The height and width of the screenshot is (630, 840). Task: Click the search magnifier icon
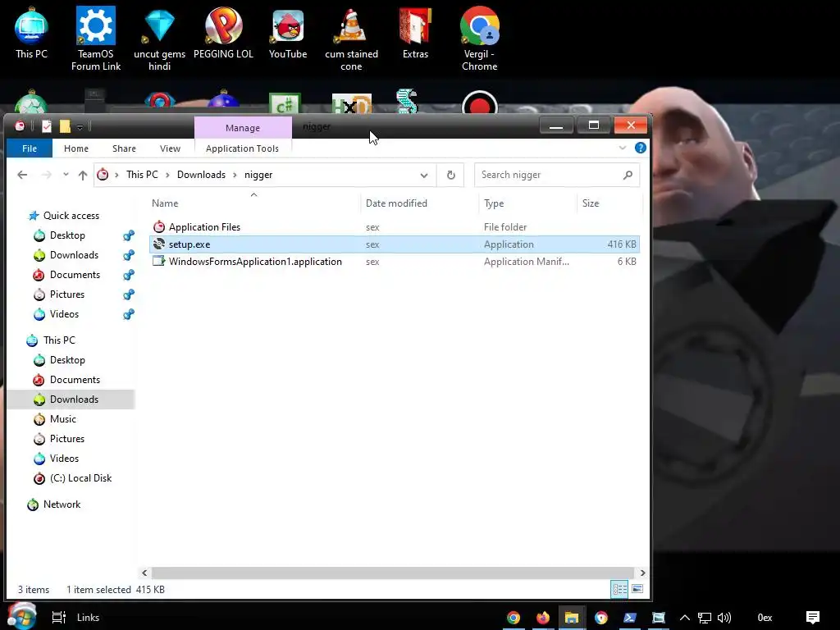(628, 176)
